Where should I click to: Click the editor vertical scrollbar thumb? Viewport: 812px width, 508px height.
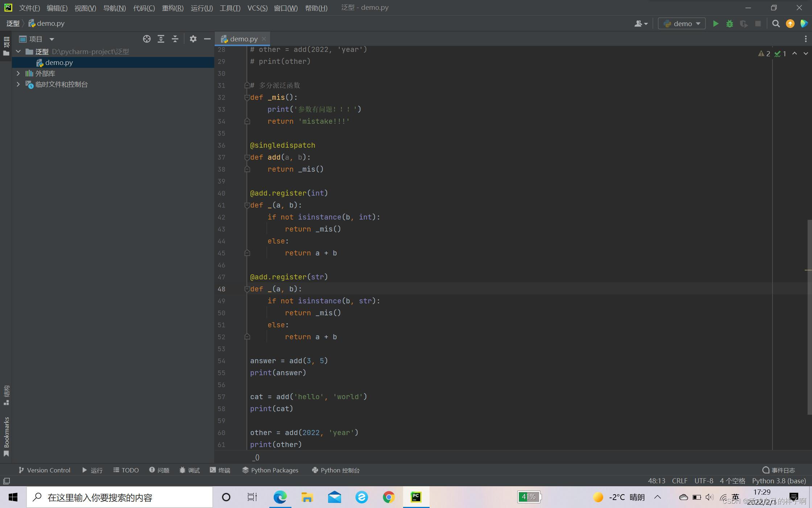click(x=809, y=317)
